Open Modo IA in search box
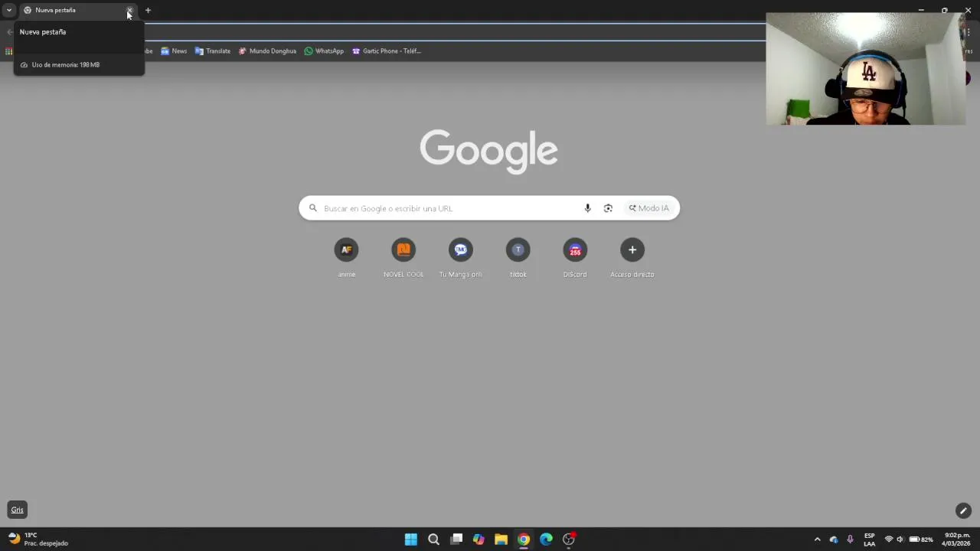 [x=649, y=208]
